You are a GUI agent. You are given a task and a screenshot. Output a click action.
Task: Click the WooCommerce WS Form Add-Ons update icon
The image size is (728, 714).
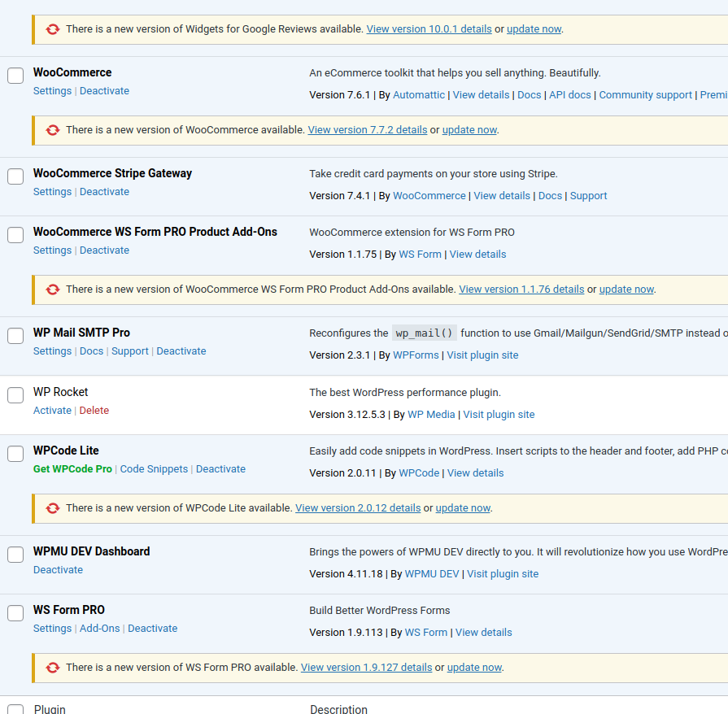pos(53,290)
